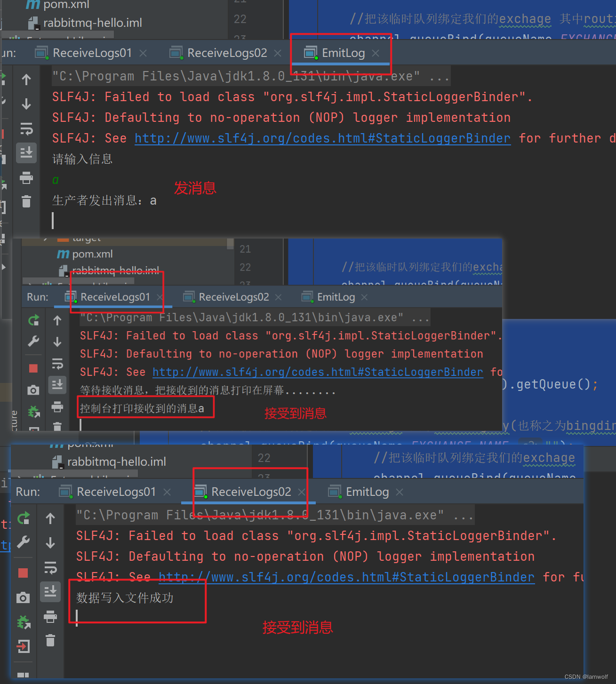Select the EmitLog tab in top Run panel
This screenshot has width=616, height=684.
pos(335,53)
